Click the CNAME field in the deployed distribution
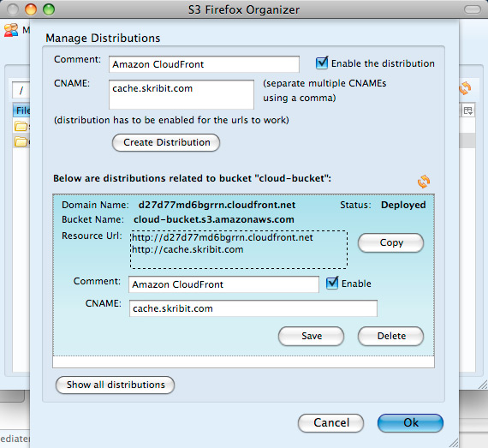The height and width of the screenshot is (448, 488). (x=253, y=308)
